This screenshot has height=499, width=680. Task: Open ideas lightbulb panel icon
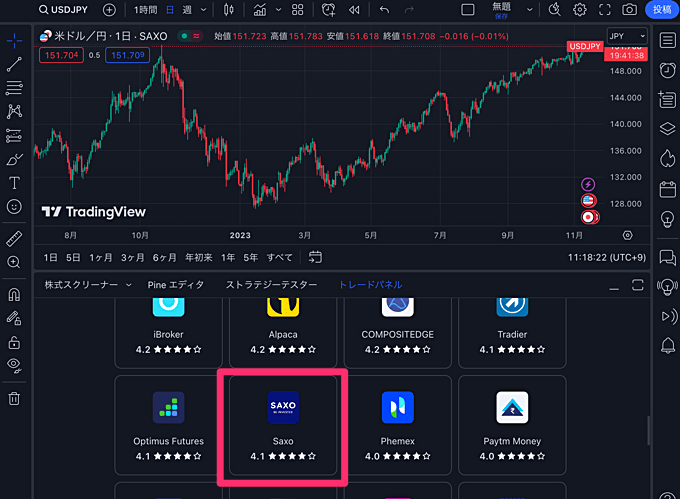click(667, 219)
